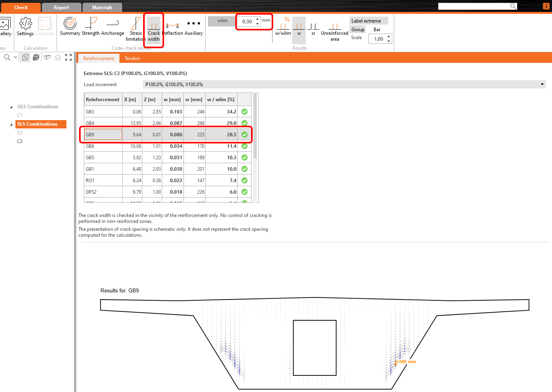Screen dimensions: 552x392
Task: Show the Deflection results
Action: (172, 27)
